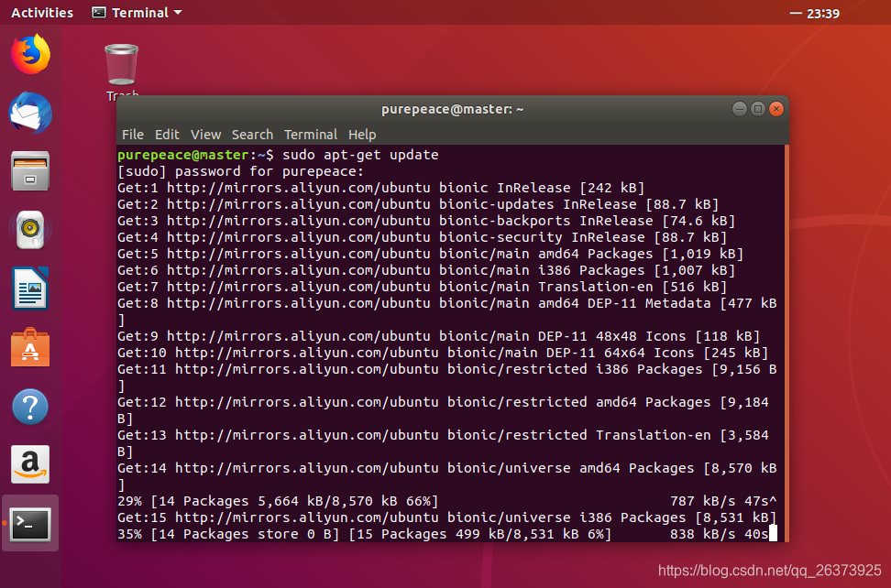Click the Get:7 Translation-en line

423,287
